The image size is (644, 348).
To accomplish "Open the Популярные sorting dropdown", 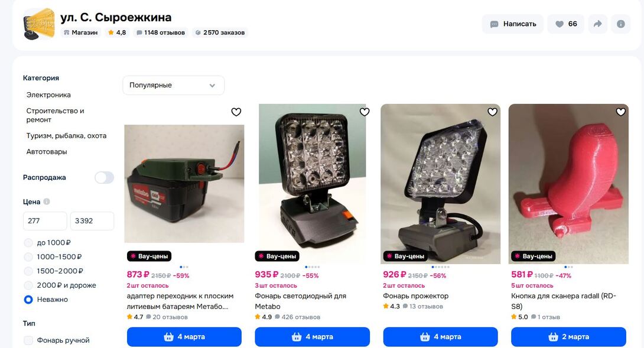I will tap(173, 85).
